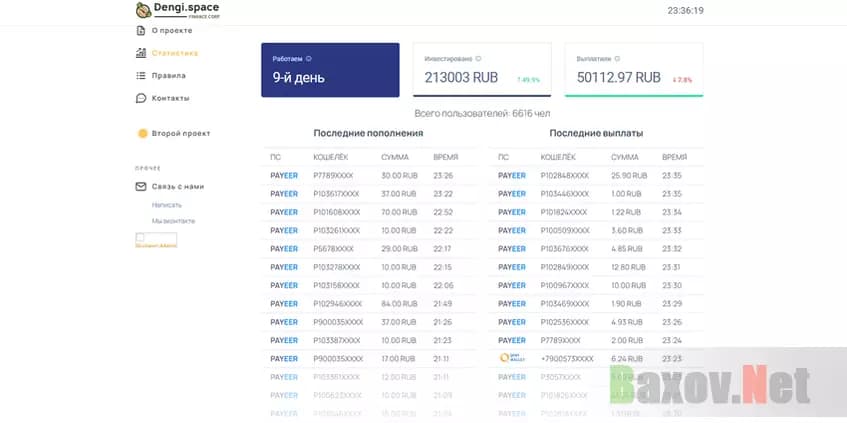Click wallet P102536XXXX in payouts table
847x423 pixels.
[x=565, y=323]
